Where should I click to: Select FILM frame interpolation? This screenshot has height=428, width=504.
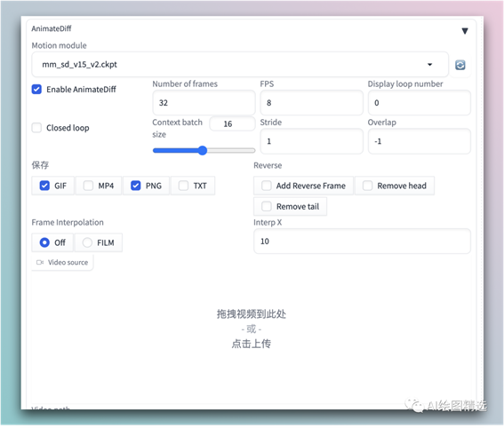[87, 242]
